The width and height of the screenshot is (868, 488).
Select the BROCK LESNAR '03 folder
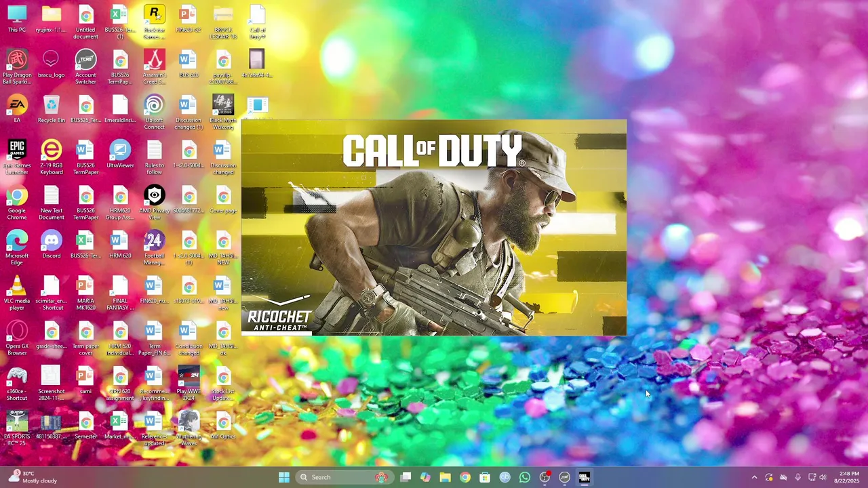coord(223,22)
